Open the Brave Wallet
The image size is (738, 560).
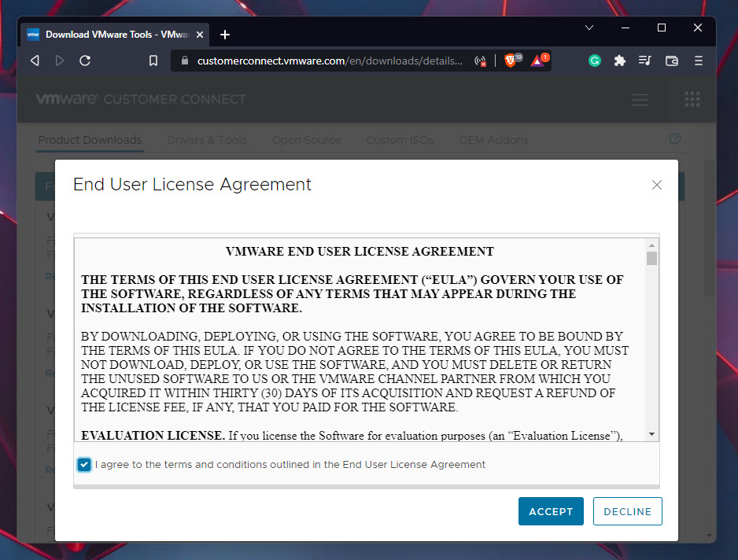[672, 61]
